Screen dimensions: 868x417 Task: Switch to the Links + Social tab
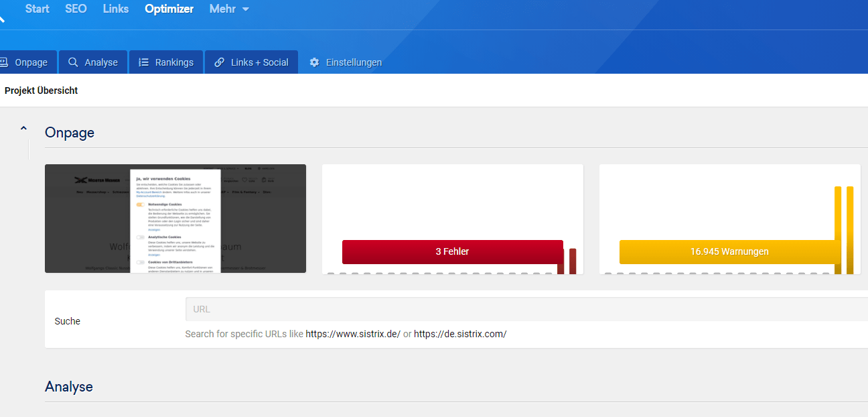[x=251, y=62]
